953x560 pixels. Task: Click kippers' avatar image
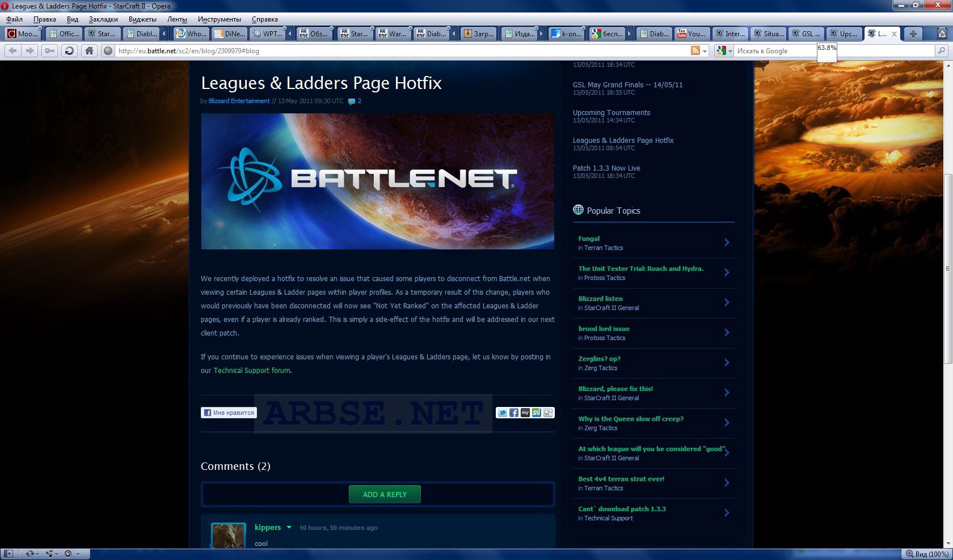coord(229,535)
